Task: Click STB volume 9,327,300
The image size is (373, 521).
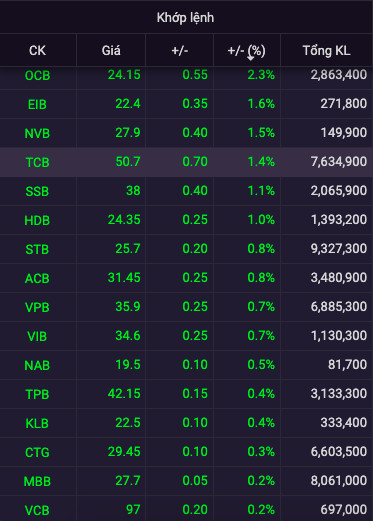Action: point(339,249)
